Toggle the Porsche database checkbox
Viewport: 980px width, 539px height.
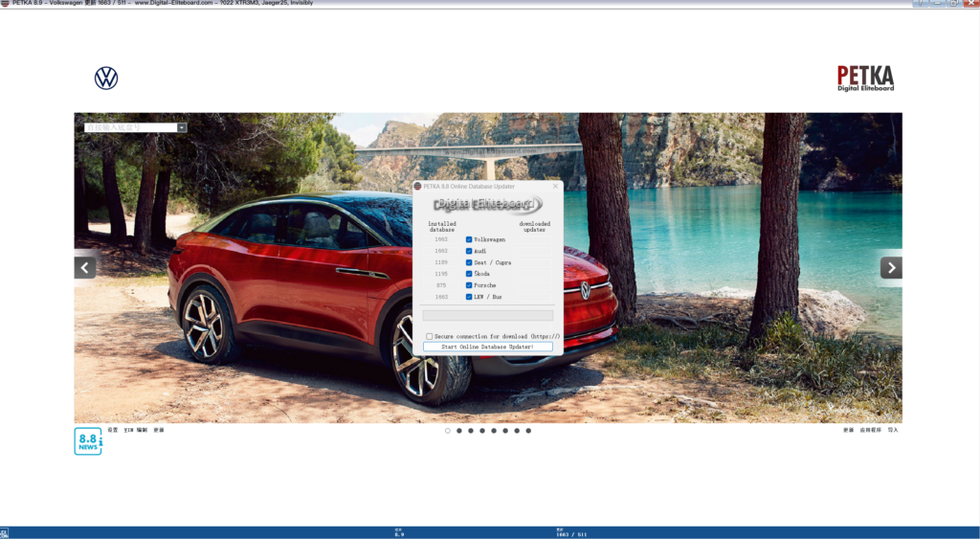(x=469, y=285)
